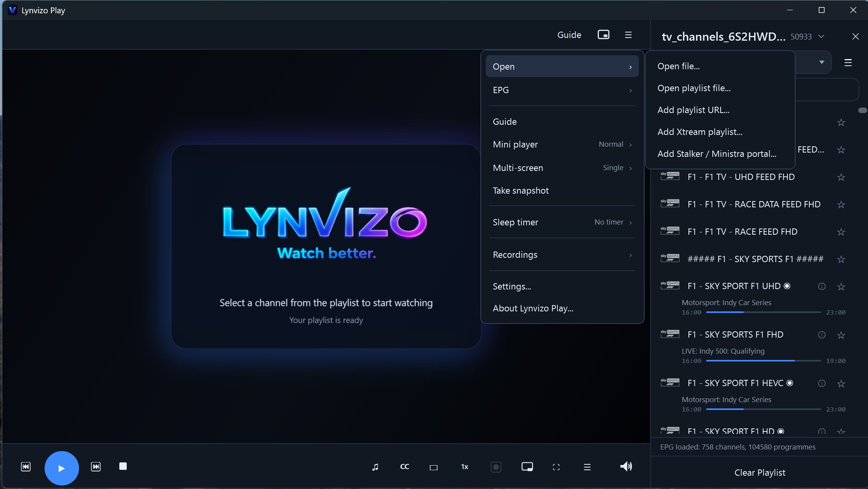Screen dimensions: 868x489
Task: Open Settings... from the menu
Action: click(x=562, y=286)
